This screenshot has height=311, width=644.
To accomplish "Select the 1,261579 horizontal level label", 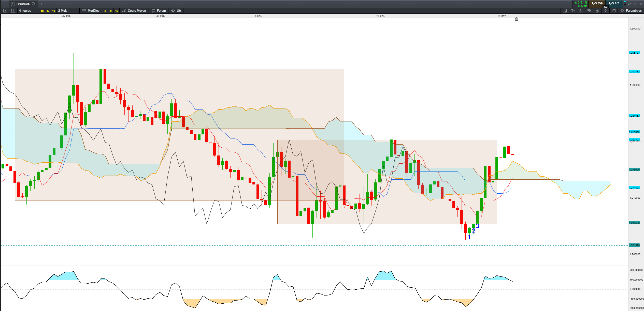I will tap(634, 245).
